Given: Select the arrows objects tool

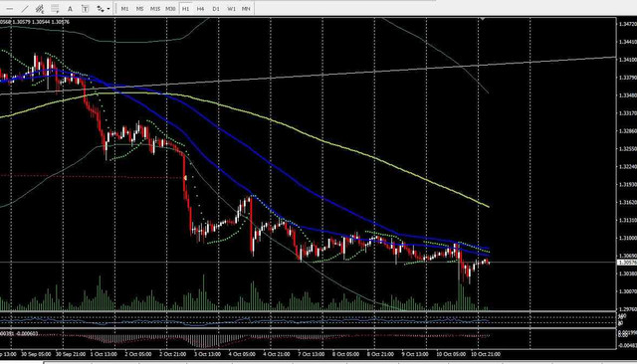Looking at the screenshot, I should [x=100, y=9].
